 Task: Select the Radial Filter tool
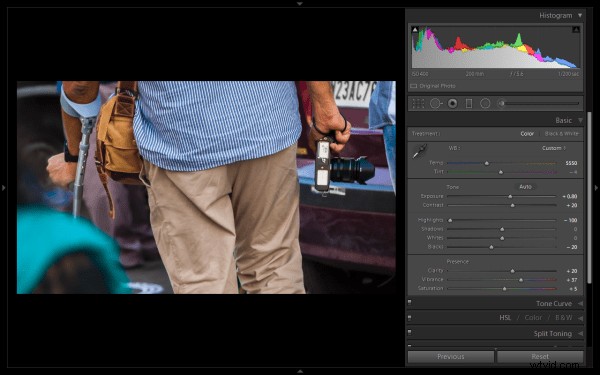pos(485,103)
